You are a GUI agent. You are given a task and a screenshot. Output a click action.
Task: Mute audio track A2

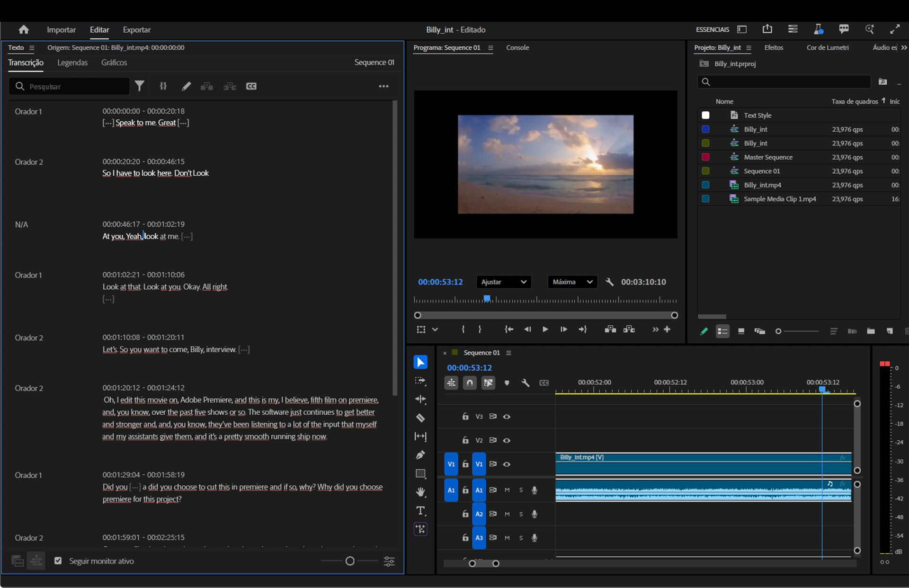click(x=507, y=514)
